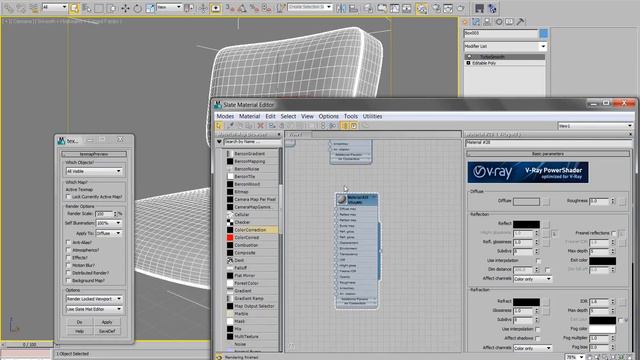The image size is (640, 360).
Task: Click the Do button
Action: pos(80,322)
